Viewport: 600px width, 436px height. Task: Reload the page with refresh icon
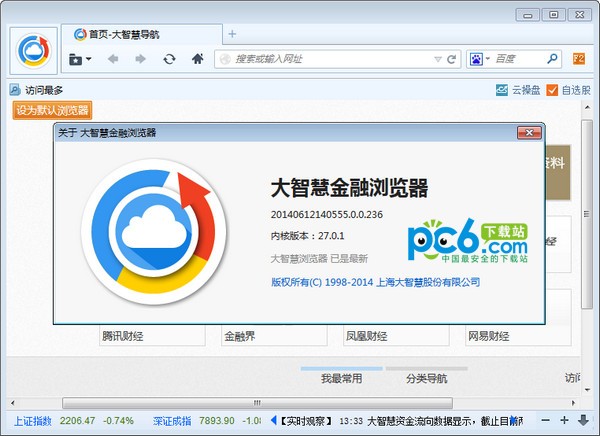coord(169,59)
